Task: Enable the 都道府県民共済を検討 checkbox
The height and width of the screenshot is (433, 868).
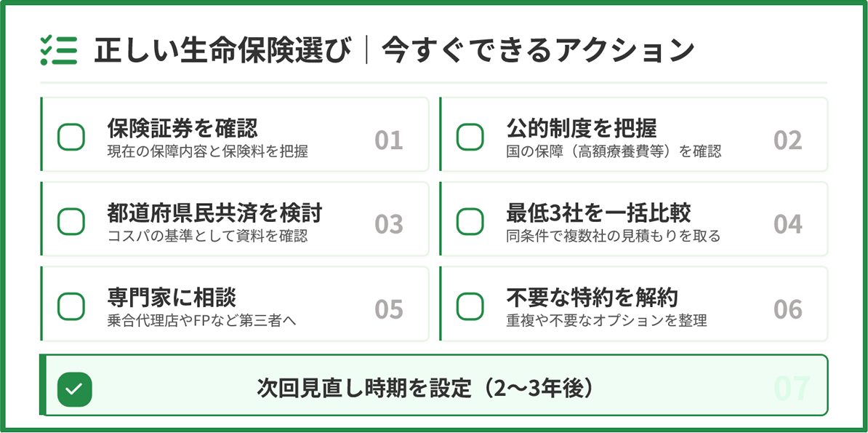Action: pyautogui.click(x=71, y=221)
